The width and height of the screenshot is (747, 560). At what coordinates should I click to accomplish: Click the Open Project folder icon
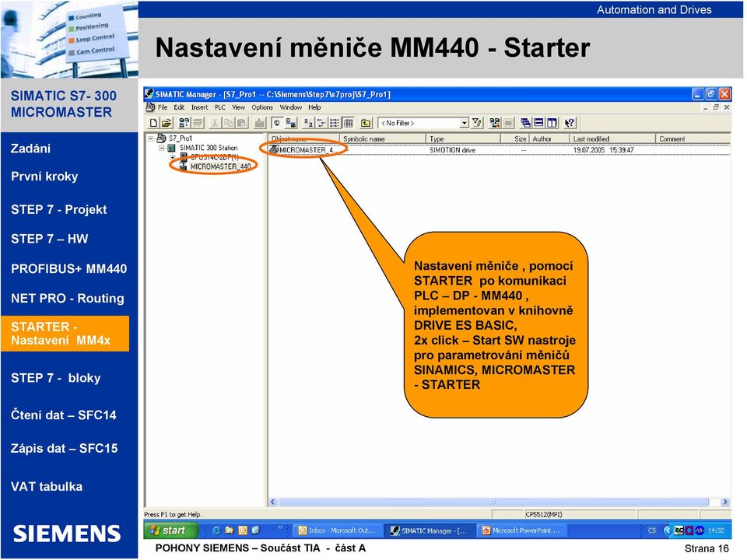click(167, 124)
